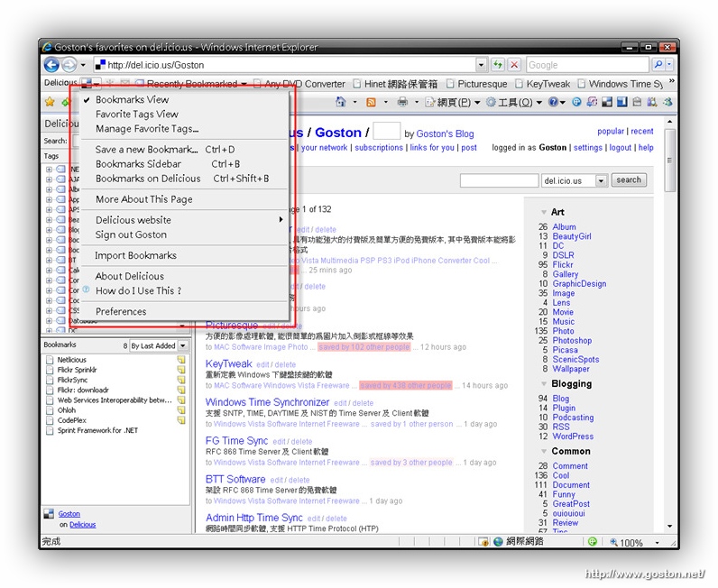Click the Forward navigation arrow
The height and width of the screenshot is (588, 718).
69,65
